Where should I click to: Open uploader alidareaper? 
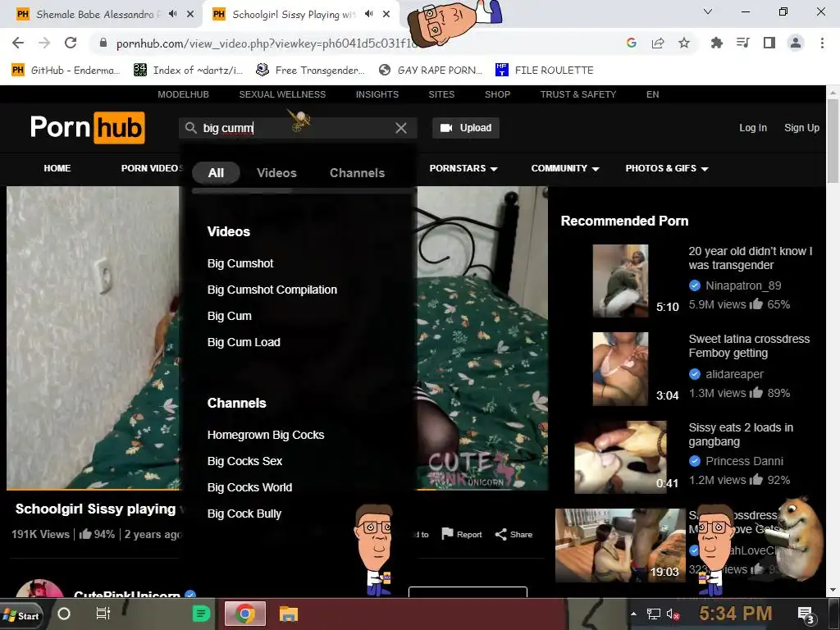click(734, 374)
